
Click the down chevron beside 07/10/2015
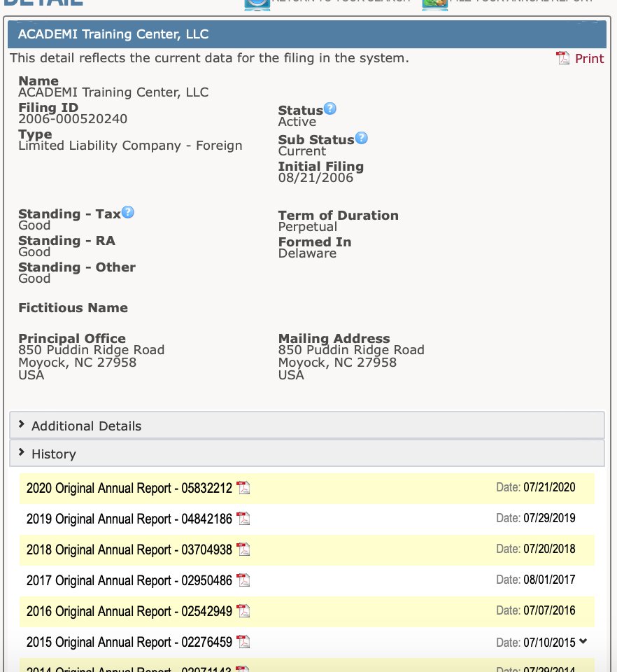click(583, 642)
